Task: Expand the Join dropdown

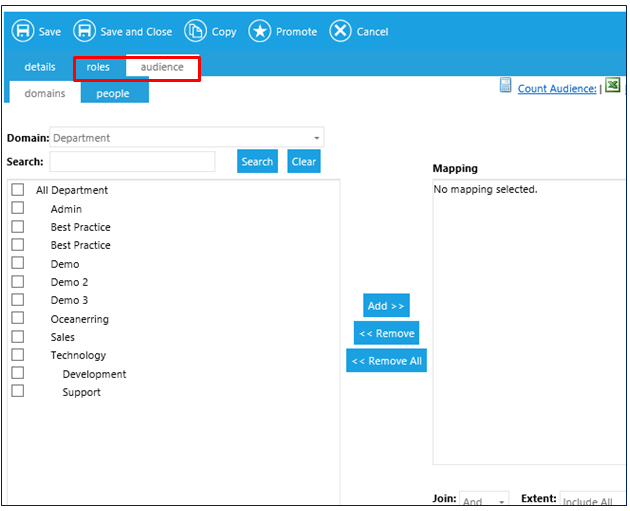Action: point(485,501)
